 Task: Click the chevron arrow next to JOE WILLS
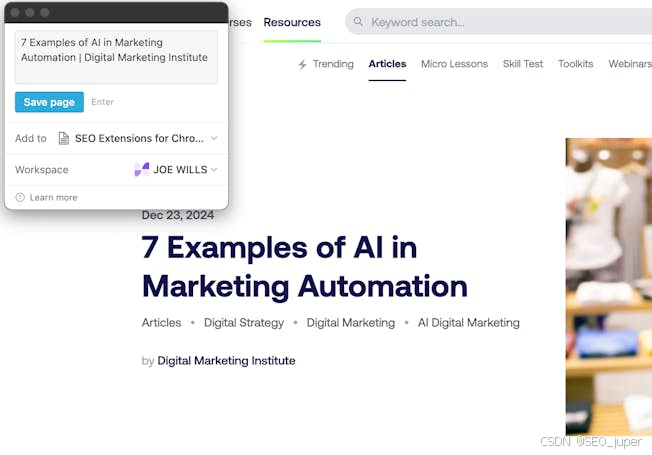tap(214, 169)
